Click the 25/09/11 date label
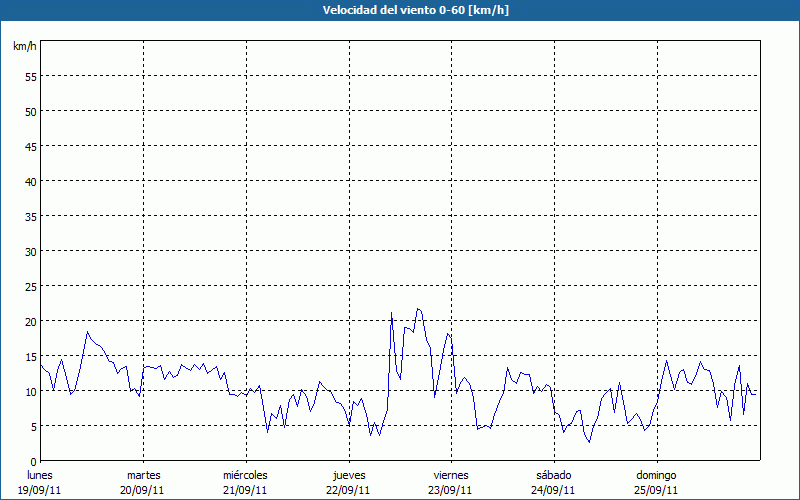This screenshot has width=800, height=500. point(656,490)
